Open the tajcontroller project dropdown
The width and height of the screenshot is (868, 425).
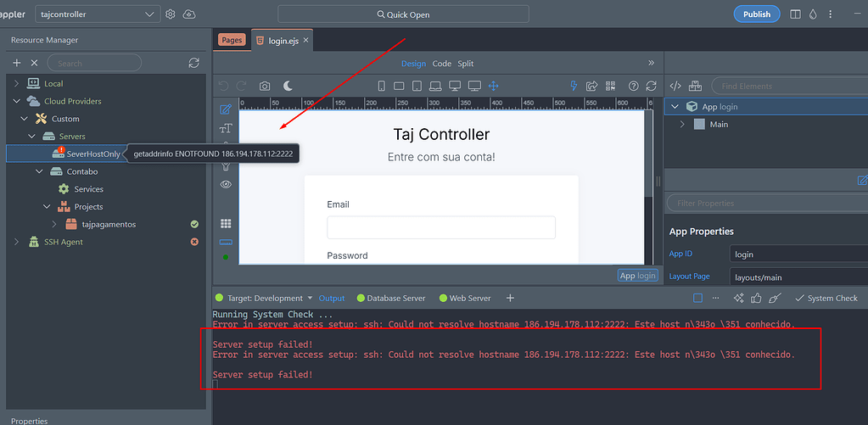[x=98, y=14]
